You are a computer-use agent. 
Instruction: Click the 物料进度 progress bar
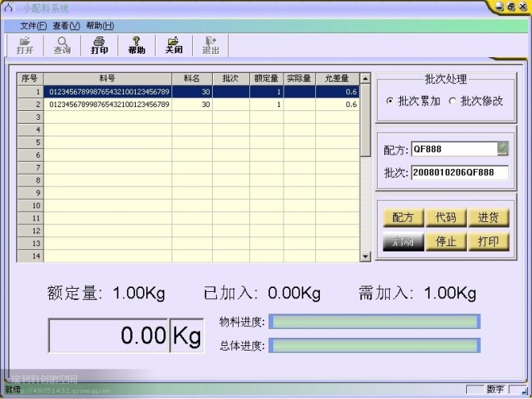(x=375, y=321)
